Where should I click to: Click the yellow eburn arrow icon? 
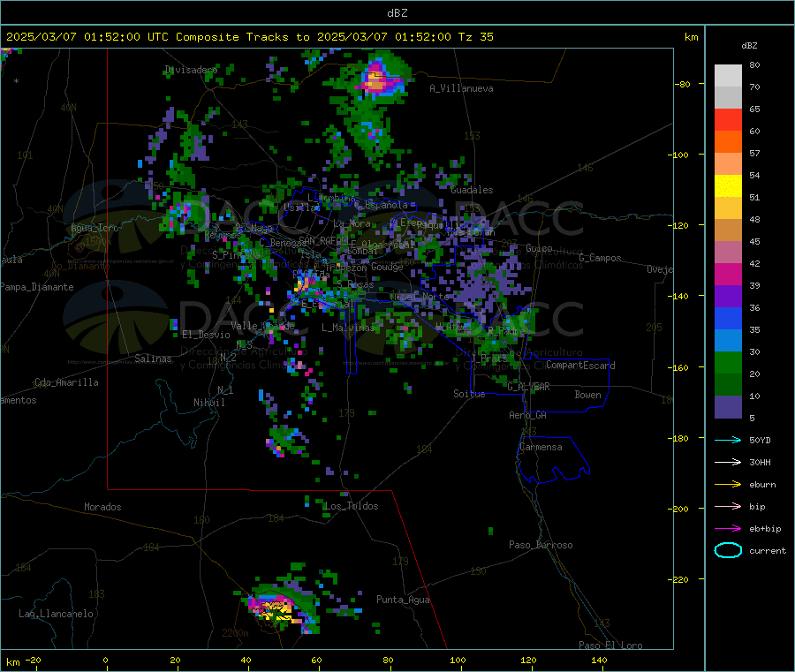pos(728,485)
